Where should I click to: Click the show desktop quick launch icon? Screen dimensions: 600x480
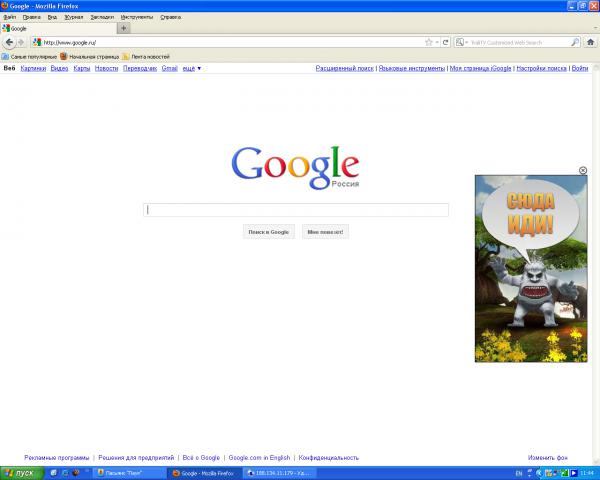[x=54, y=473]
